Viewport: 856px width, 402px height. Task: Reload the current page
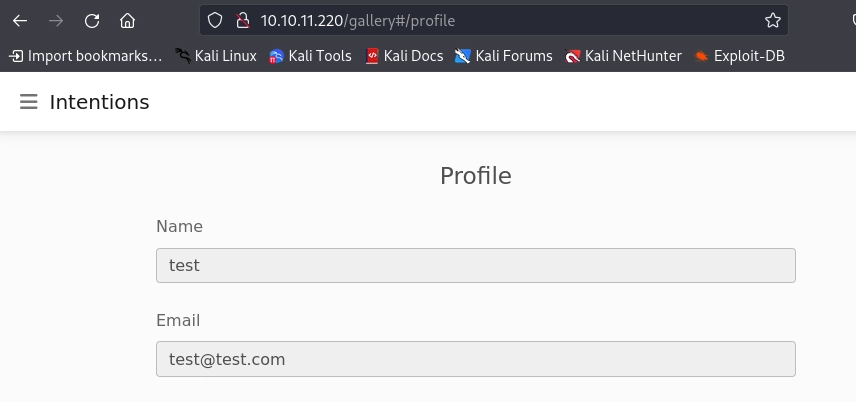tap(92, 20)
